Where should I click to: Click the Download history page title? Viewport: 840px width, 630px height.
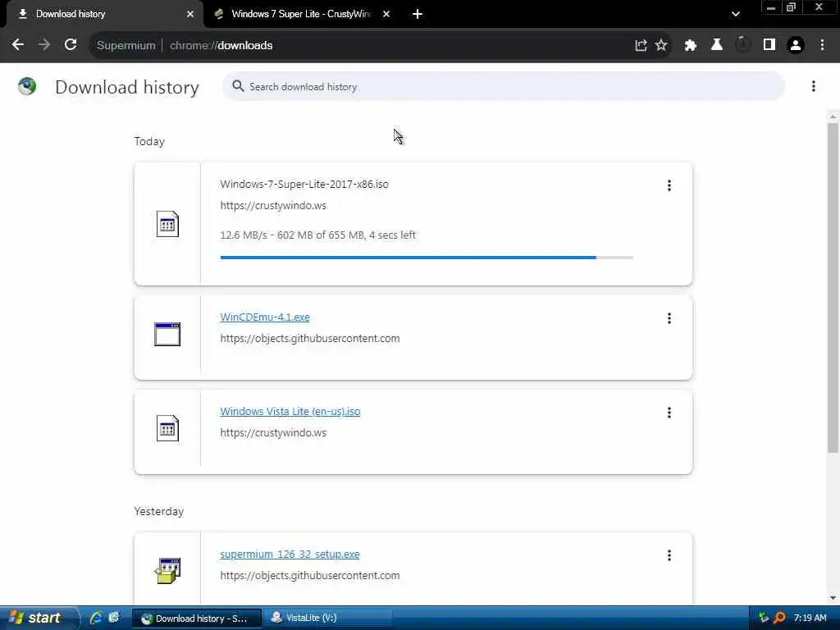127,87
